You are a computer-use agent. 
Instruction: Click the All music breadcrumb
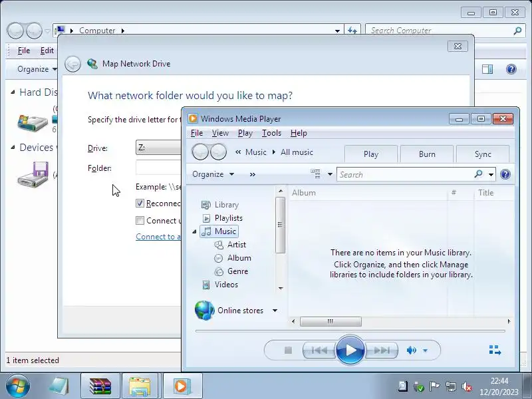pyautogui.click(x=297, y=152)
